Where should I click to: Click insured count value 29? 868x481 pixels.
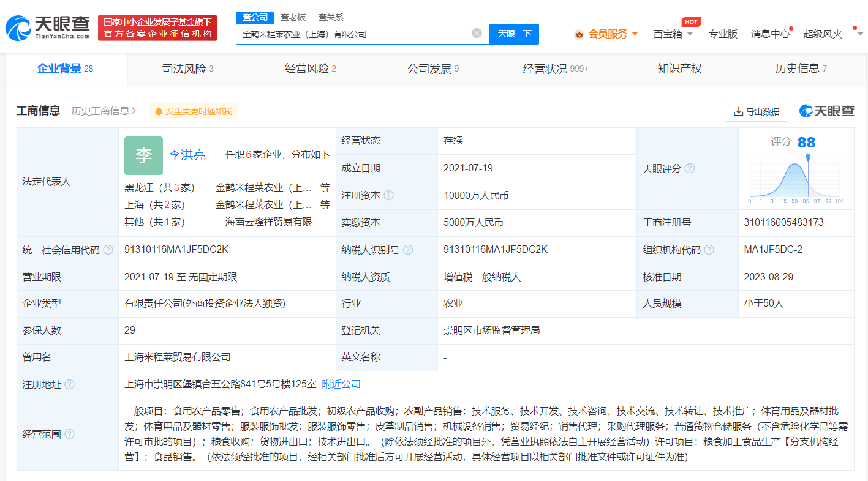130,330
